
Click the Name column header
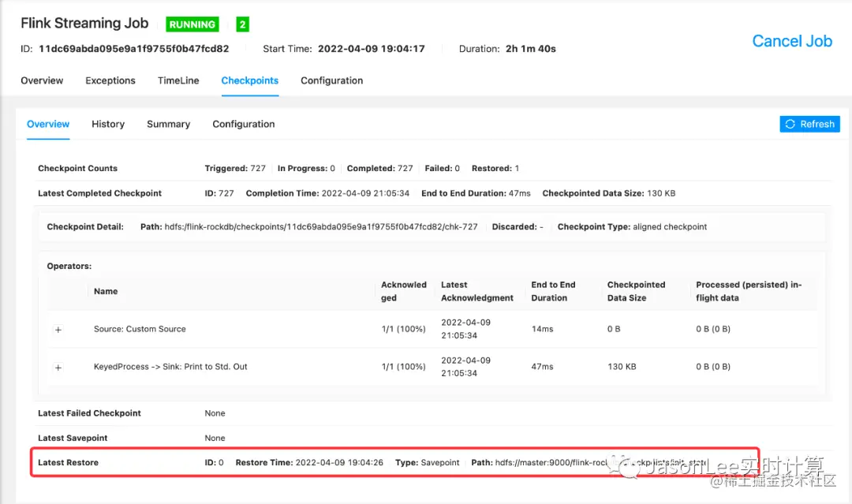coord(106,292)
